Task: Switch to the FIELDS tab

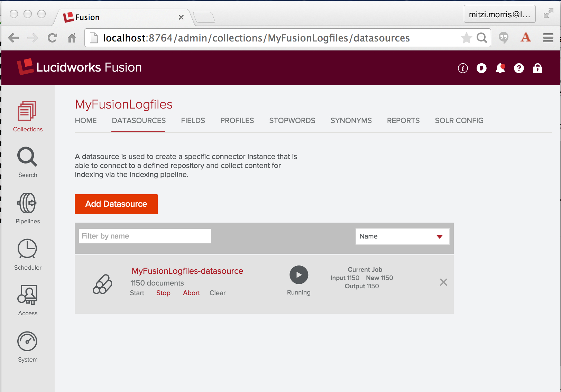Action: click(193, 121)
